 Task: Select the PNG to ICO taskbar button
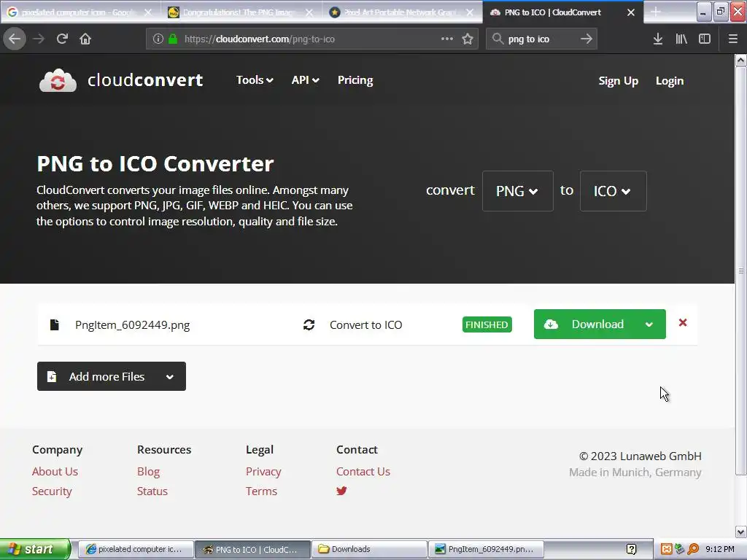(x=252, y=549)
